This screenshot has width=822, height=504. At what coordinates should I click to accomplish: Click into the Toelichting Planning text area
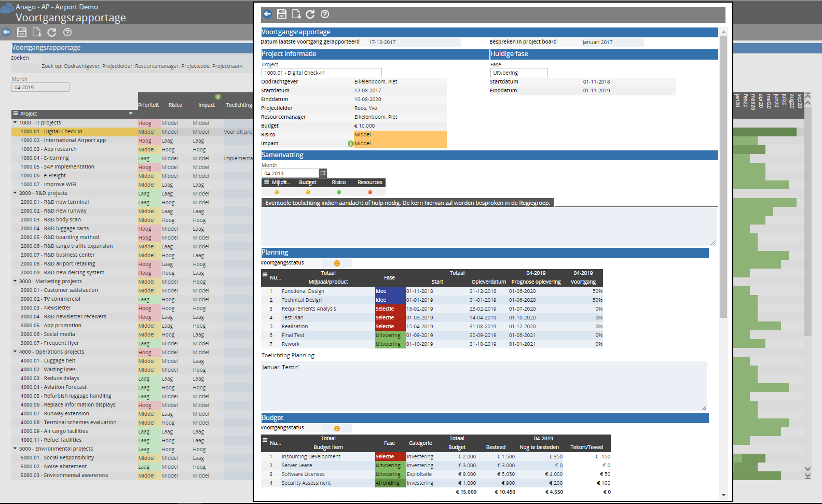click(484, 386)
